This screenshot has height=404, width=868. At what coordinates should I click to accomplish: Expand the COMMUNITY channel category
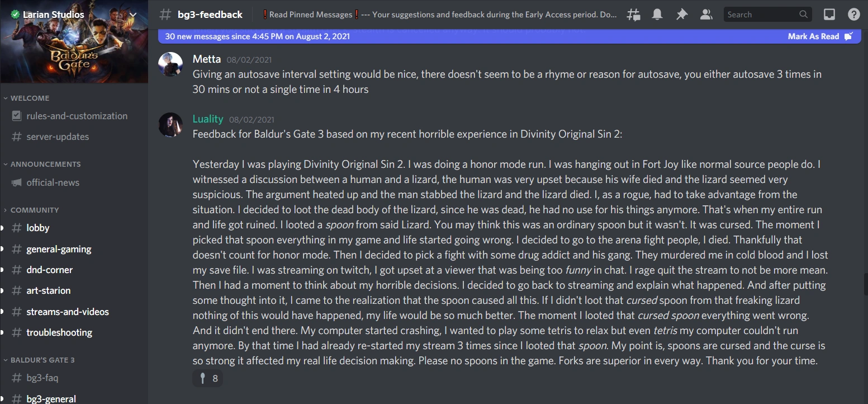tap(34, 210)
